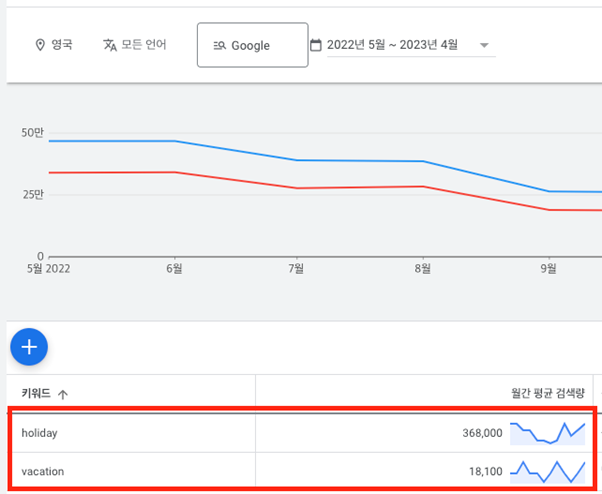This screenshot has height=494, width=602.
Task: Click the 5월 2022 axis label
Action: [x=48, y=269]
